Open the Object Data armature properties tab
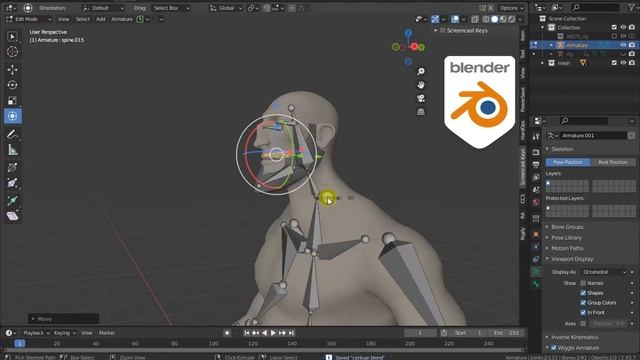The image size is (640, 360). pyautogui.click(x=536, y=272)
